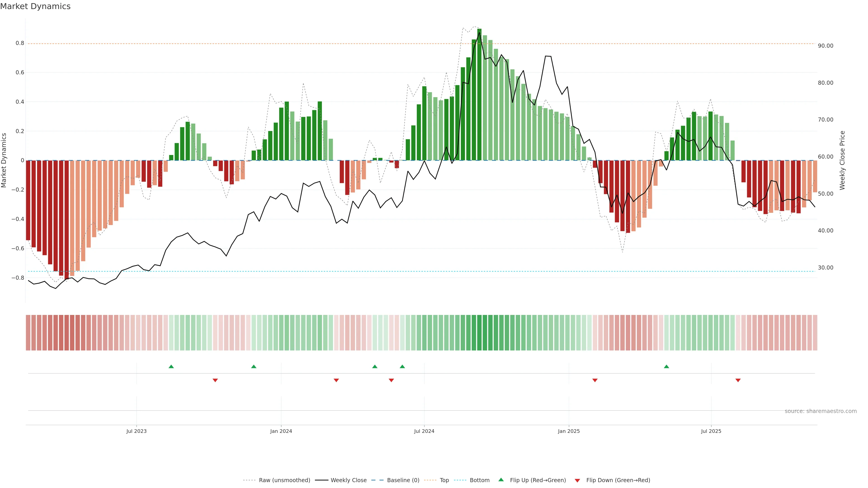Toggle the Weekly Close legend entry
The image size is (868, 488).
pos(348,480)
